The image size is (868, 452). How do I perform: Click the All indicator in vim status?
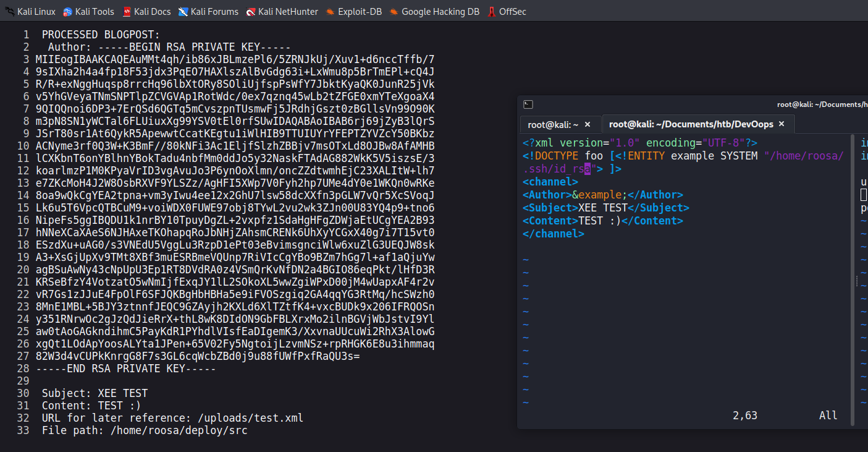(828, 416)
